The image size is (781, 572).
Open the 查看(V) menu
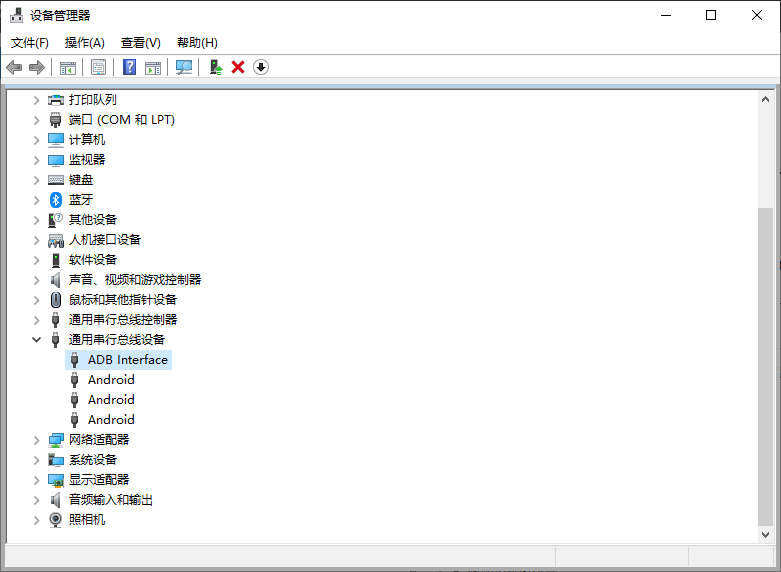(x=140, y=43)
